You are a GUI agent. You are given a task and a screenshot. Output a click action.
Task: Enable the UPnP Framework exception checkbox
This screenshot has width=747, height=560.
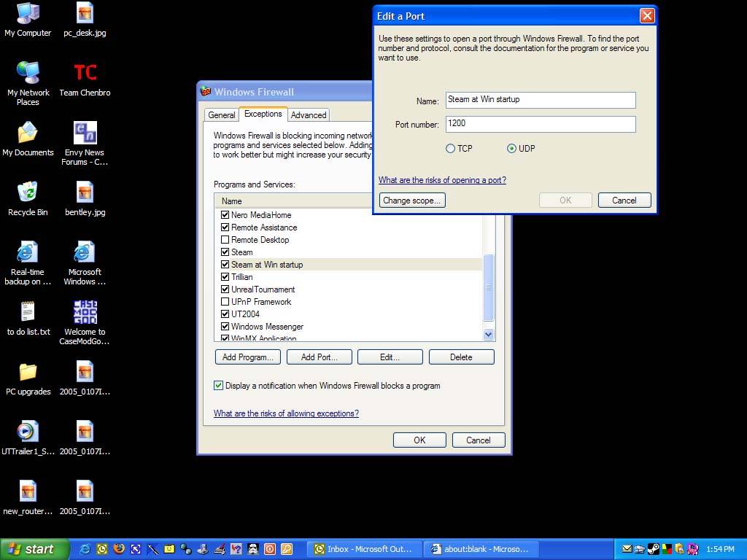(x=225, y=301)
